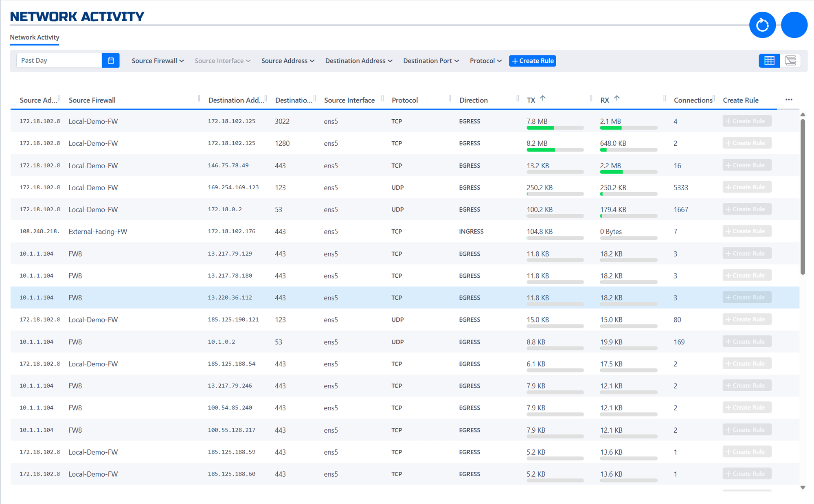Open the calendar date picker icon
Image resolution: width=814 pixels, height=504 pixels.
[x=111, y=61]
